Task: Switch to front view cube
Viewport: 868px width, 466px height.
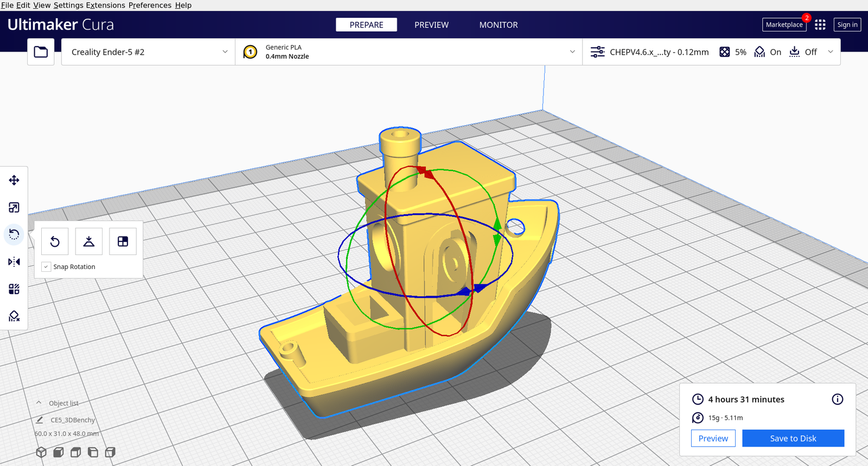Action: pyautogui.click(x=59, y=452)
